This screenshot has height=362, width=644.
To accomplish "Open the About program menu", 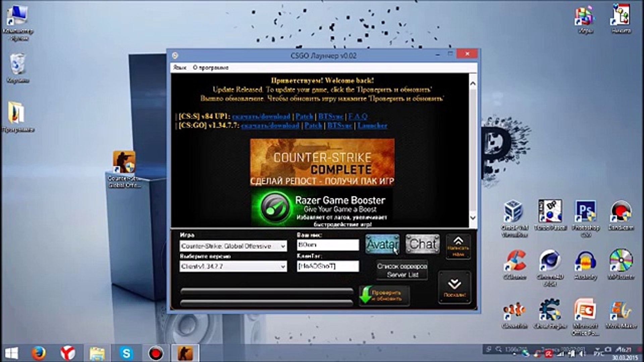I will [211, 68].
